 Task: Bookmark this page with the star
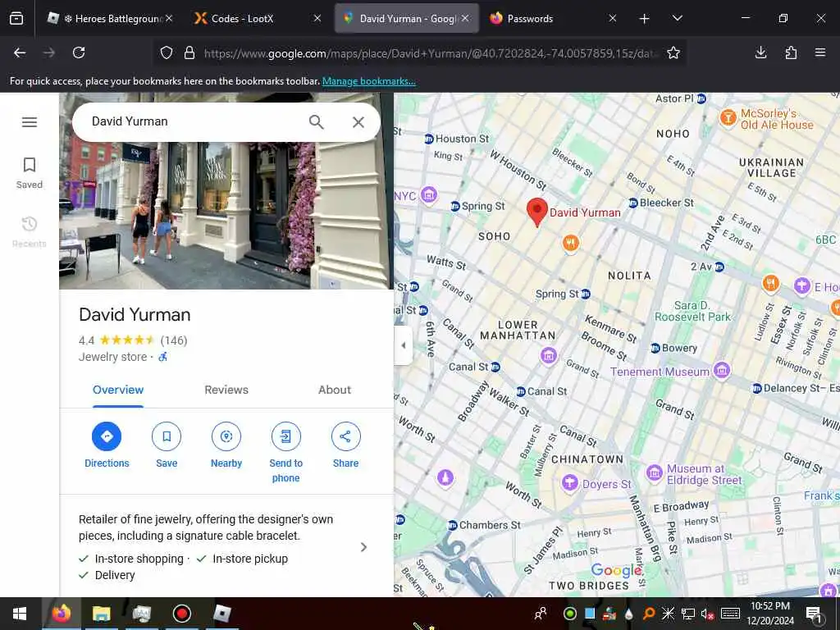click(x=673, y=52)
